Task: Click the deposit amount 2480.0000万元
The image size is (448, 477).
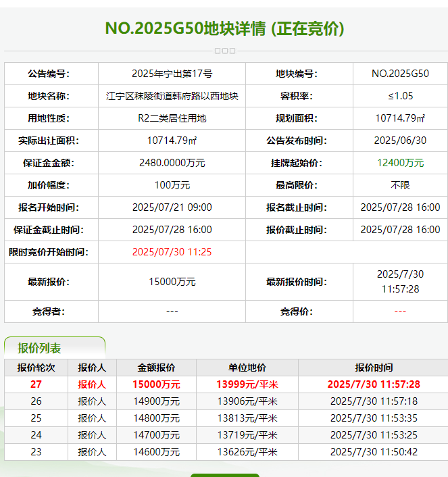Action: [x=172, y=163]
